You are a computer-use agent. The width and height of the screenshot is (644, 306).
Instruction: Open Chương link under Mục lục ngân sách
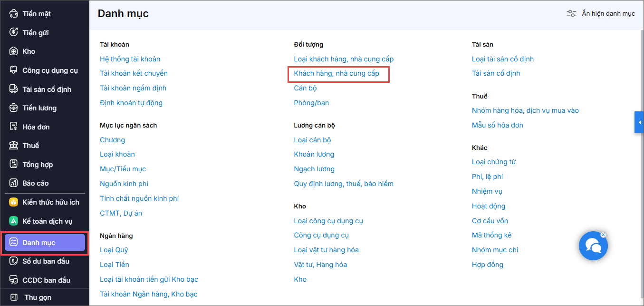[x=112, y=140]
